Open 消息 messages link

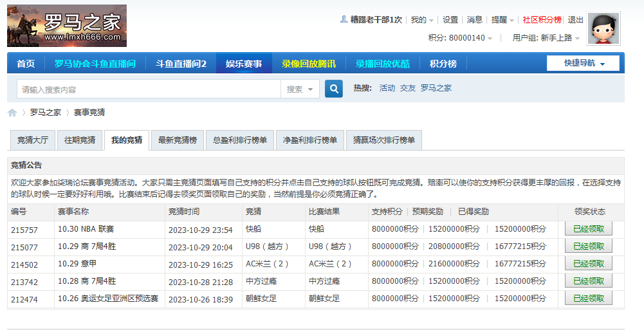(x=474, y=20)
